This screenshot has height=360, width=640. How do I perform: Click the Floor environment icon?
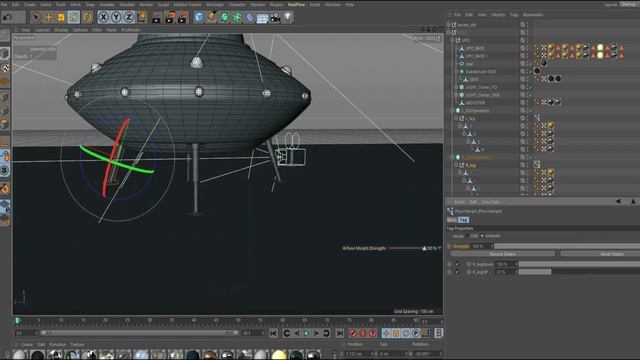(x=262, y=18)
